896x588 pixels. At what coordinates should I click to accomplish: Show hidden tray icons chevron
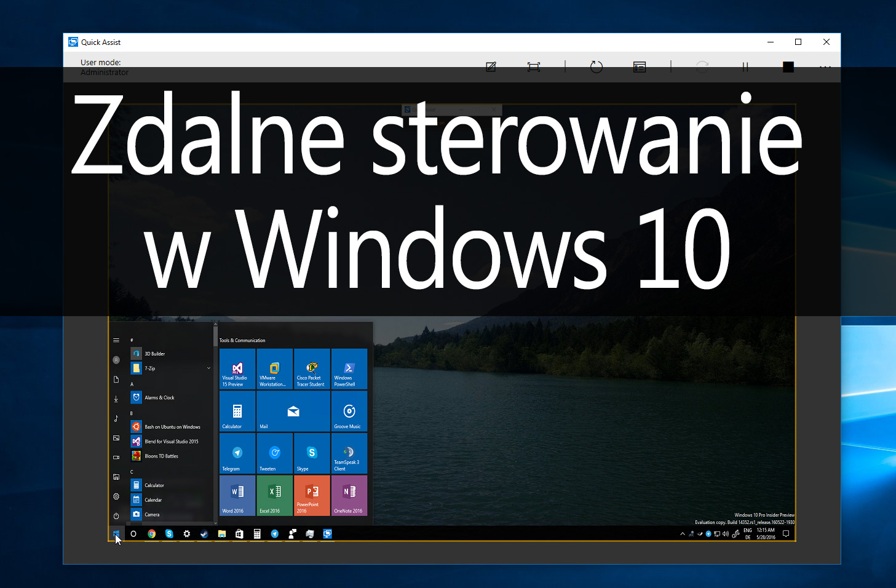[683, 534]
